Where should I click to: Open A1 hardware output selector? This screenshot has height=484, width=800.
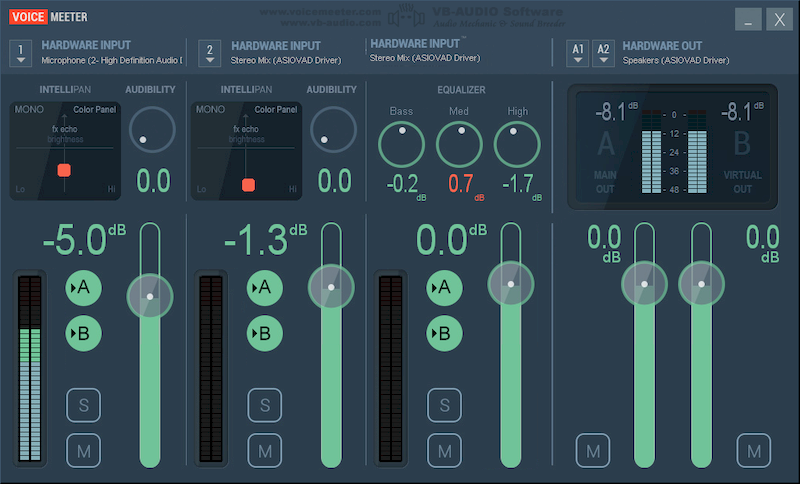[578, 54]
